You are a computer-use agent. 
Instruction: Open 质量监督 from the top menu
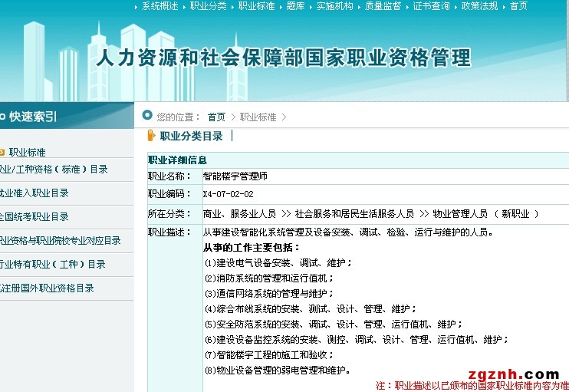coord(383,6)
